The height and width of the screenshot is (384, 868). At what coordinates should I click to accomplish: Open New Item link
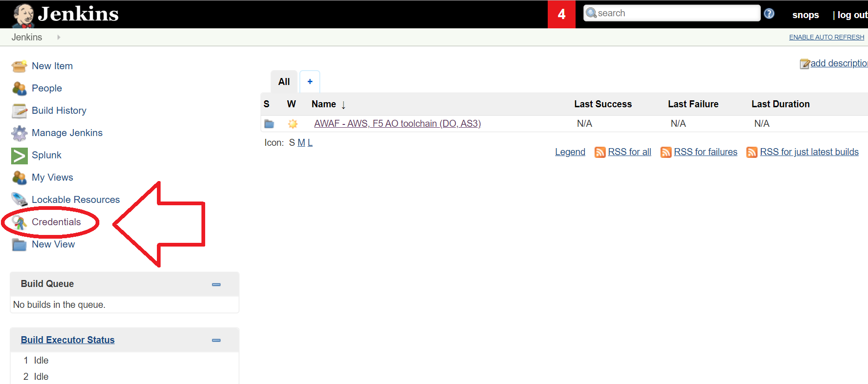click(52, 66)
